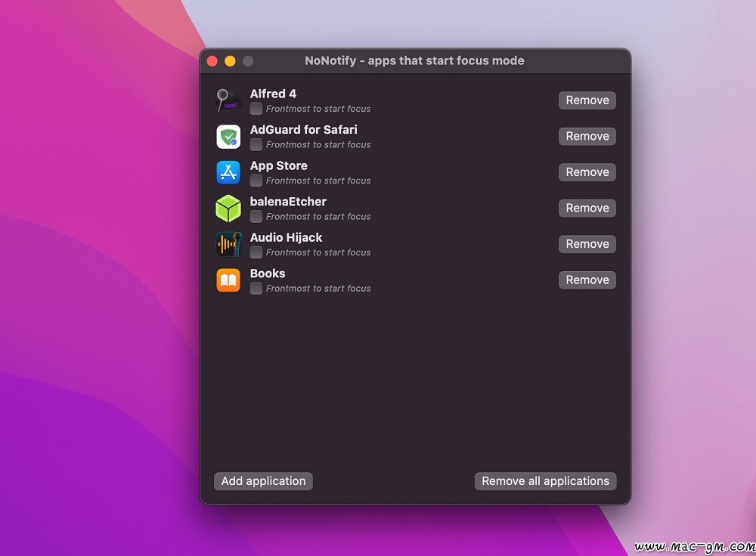
Task: Remove Books from the app list
Action: coord(587,280)
